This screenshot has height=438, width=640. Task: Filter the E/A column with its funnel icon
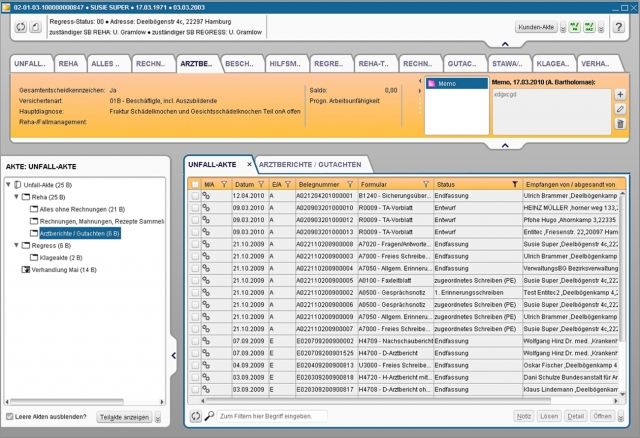click(x=288, y=185)
